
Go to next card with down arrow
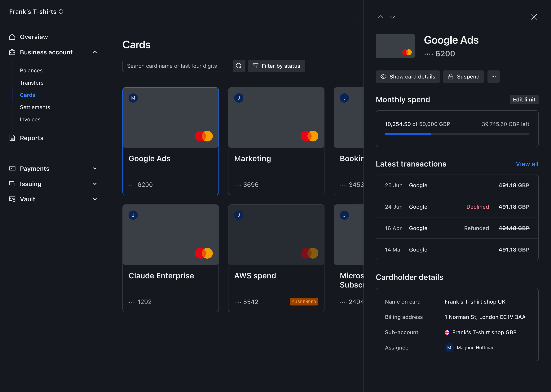(x=393, y=17)
